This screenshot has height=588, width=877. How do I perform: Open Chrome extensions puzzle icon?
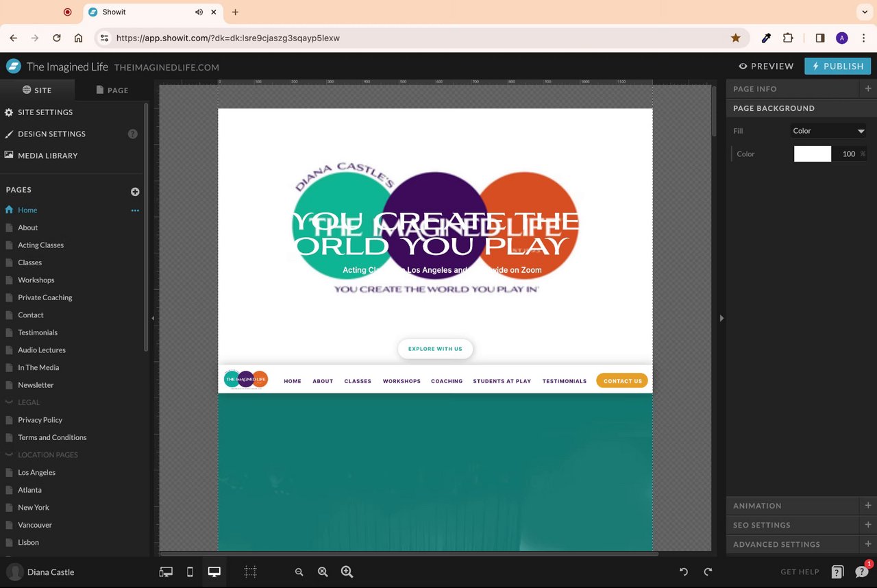point(788,38)
